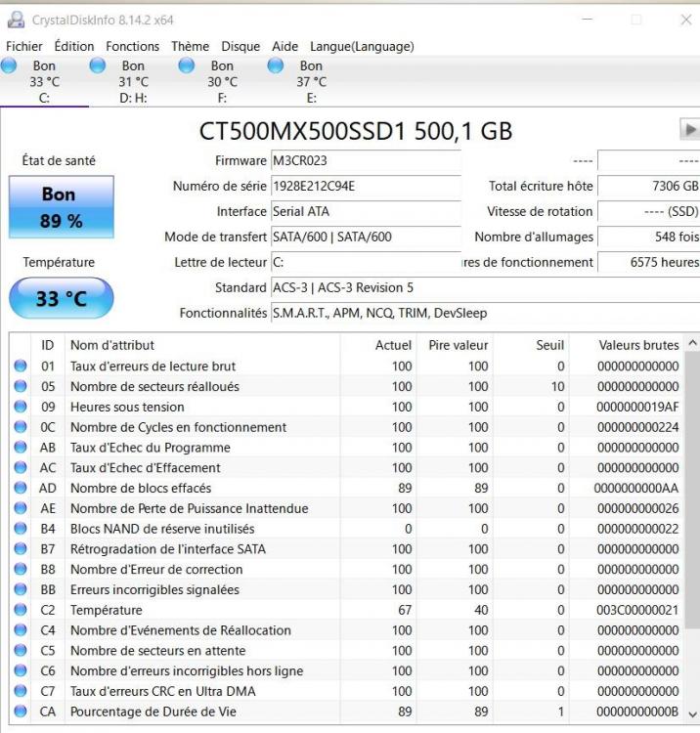700x733 pixels.
Task: Open the Fonctions menu
Action: (132, 46)
